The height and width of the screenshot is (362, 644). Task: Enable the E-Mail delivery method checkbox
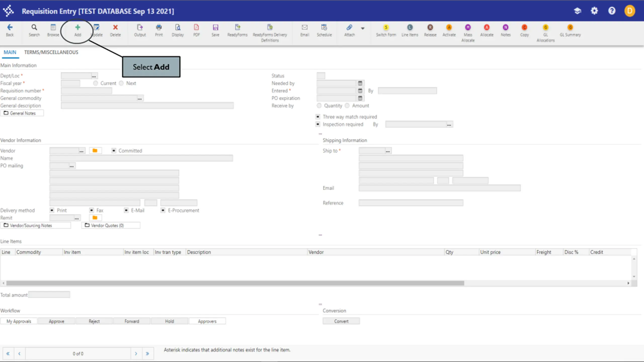[126, 210]
